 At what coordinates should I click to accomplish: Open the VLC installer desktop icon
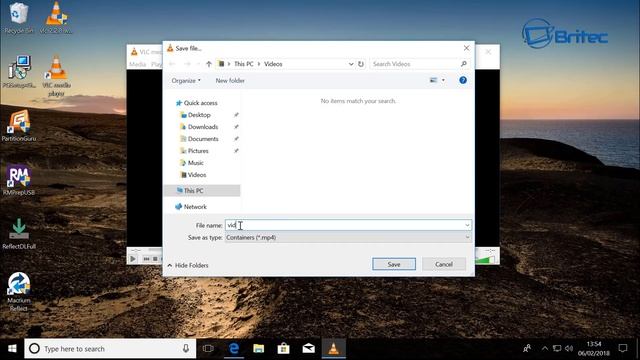pyautogui.click(x=56, y=18)
